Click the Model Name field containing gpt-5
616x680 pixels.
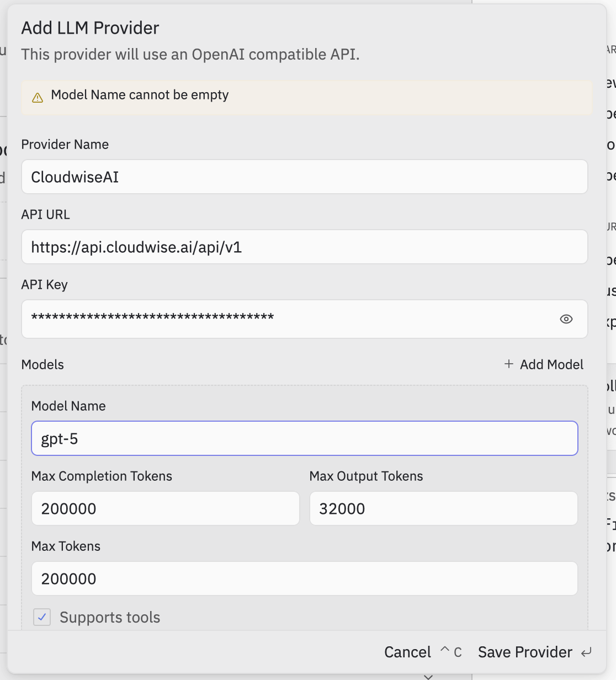point(305,438)
